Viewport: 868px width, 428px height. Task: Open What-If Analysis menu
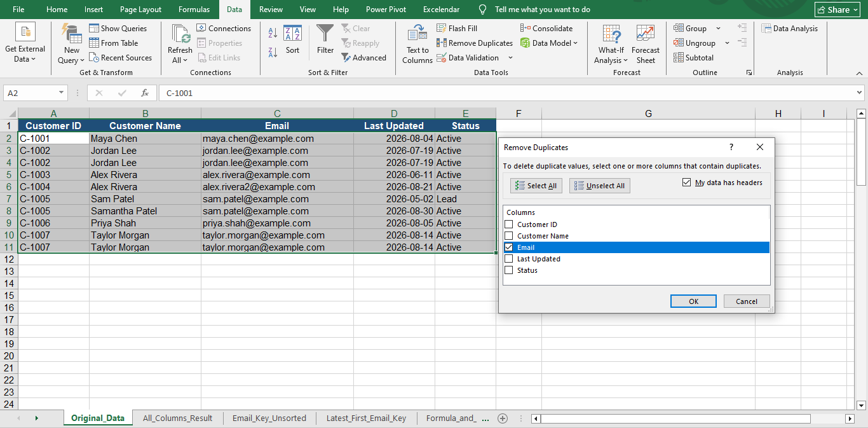(x=611, y=44)
